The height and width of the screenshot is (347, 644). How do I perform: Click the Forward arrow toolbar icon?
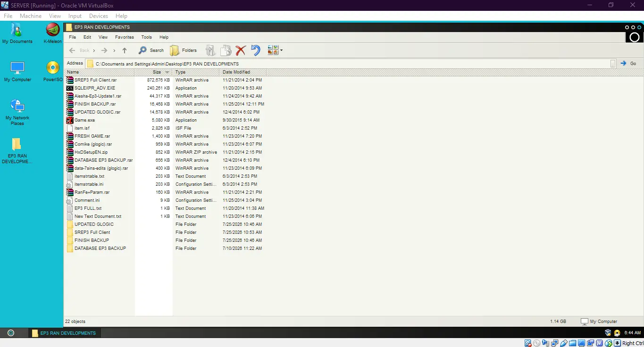click(104, 50)
